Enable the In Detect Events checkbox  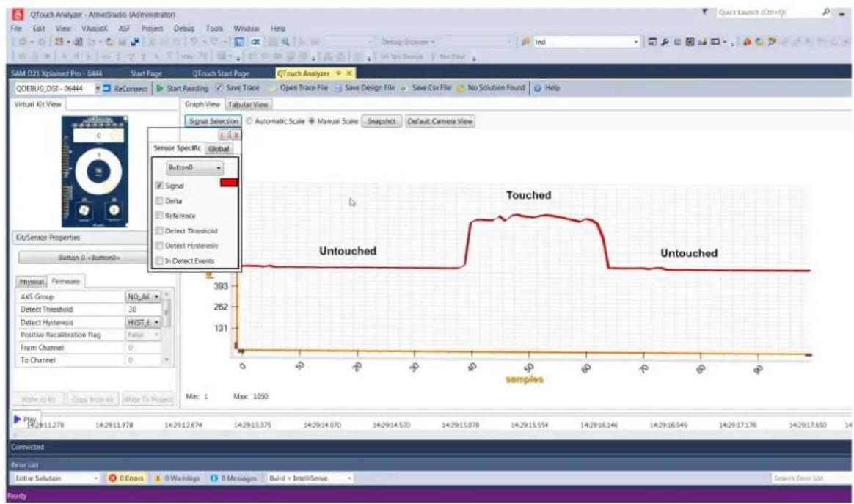(x=160, y=261)
